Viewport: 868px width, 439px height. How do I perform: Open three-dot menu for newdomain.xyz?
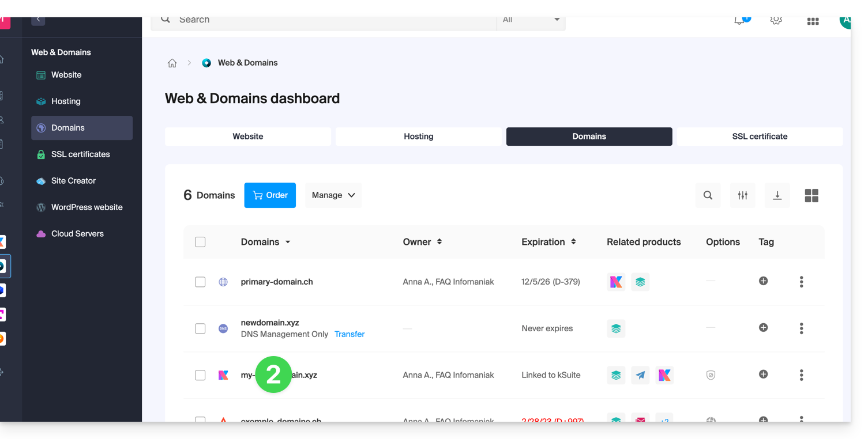[x=801, y=328]
